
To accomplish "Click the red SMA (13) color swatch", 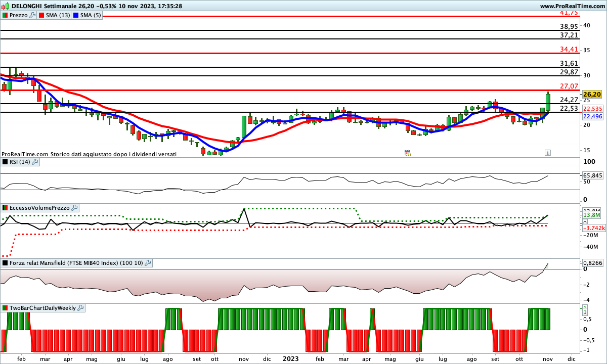I will coord(42,15).
